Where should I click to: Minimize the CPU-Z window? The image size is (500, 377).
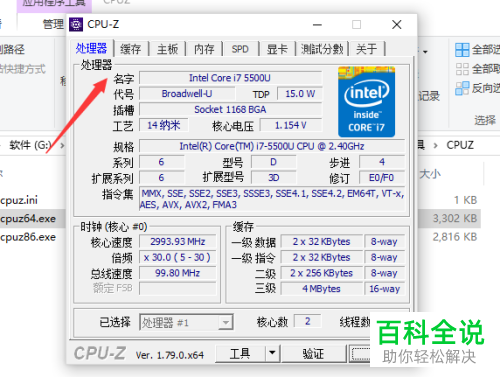pyautogui.click(x=317, y=25)
